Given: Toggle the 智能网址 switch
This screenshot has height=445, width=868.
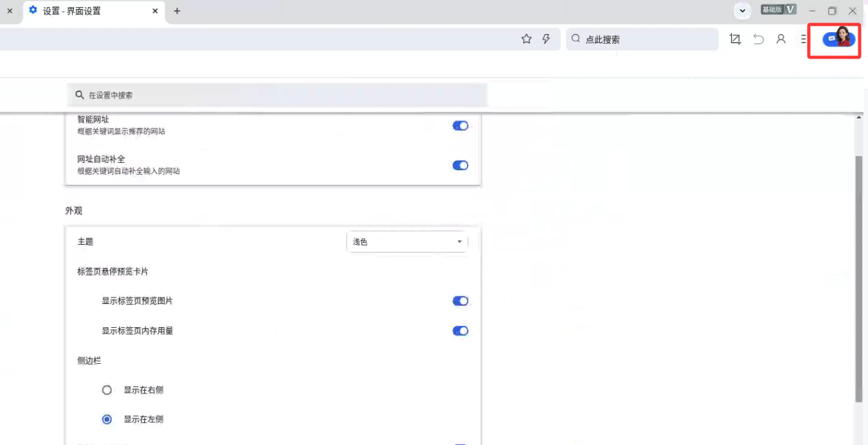Looking at the screenshot, I should pyautogui.click(x=460, y=126).
